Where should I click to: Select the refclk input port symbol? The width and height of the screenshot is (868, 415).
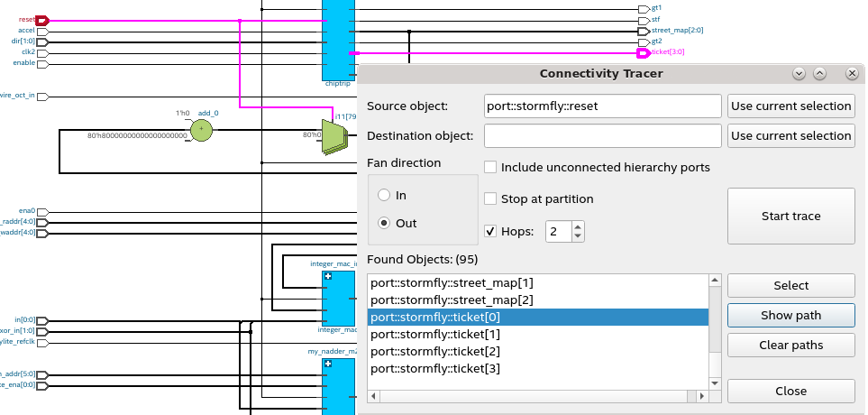point(42,343)
